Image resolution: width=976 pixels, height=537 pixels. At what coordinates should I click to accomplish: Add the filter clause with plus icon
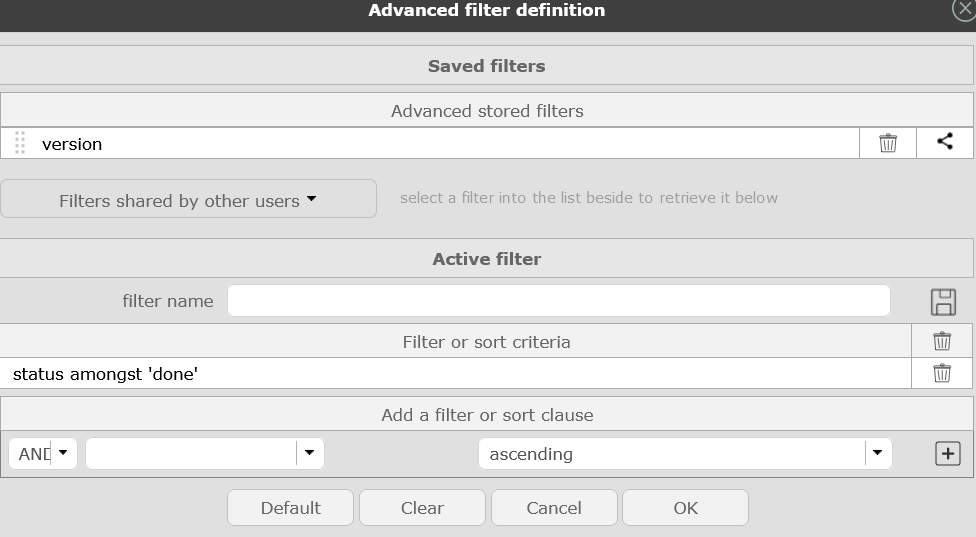pos(947,454)
